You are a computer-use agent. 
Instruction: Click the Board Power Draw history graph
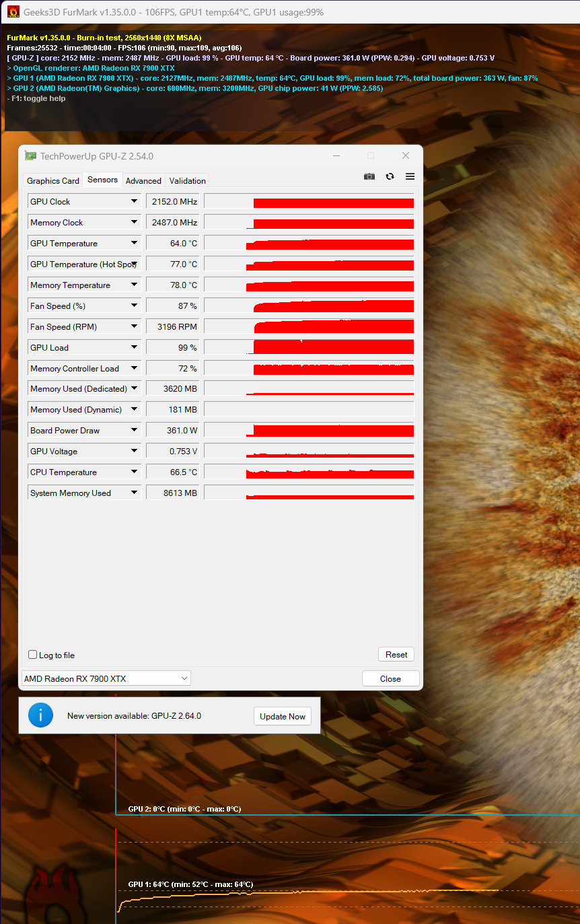pos(309,430)
